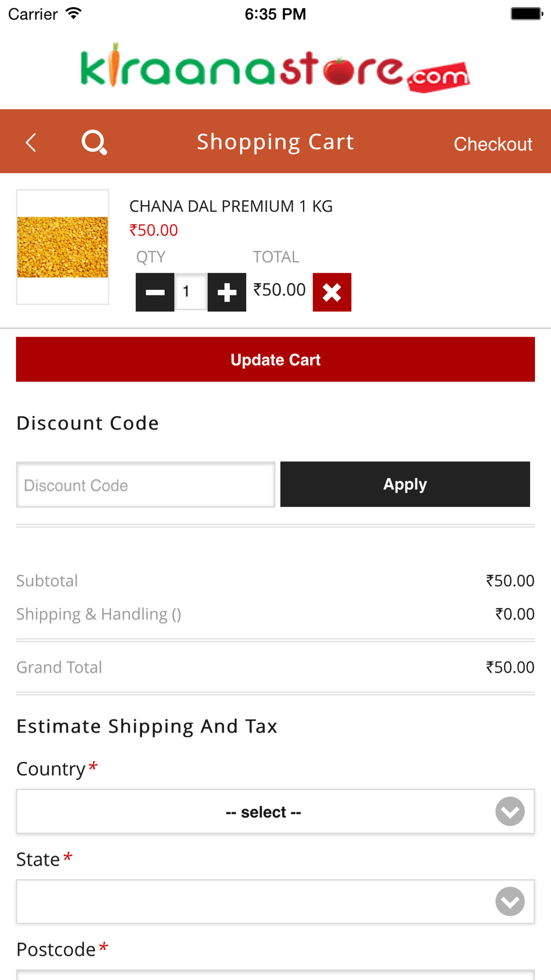Tap the battery icon in status bar
The image size is (551, 980).
coord(527,14)
